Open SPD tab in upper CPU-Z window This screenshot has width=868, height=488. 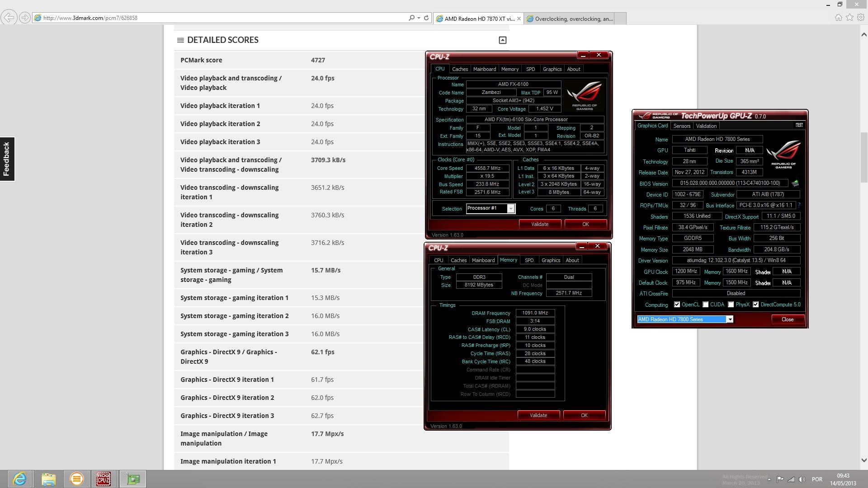(x=530, y=69)
